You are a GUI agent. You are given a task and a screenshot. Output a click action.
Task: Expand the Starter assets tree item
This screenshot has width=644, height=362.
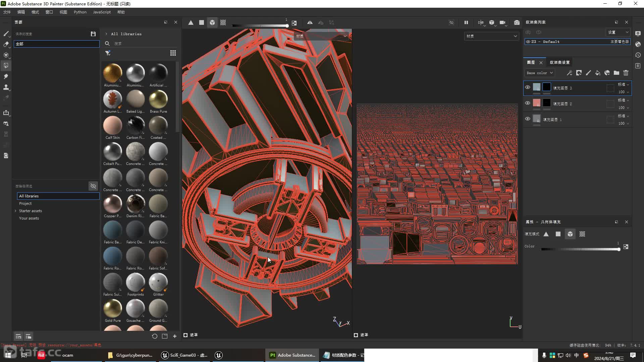coord(15,211)
